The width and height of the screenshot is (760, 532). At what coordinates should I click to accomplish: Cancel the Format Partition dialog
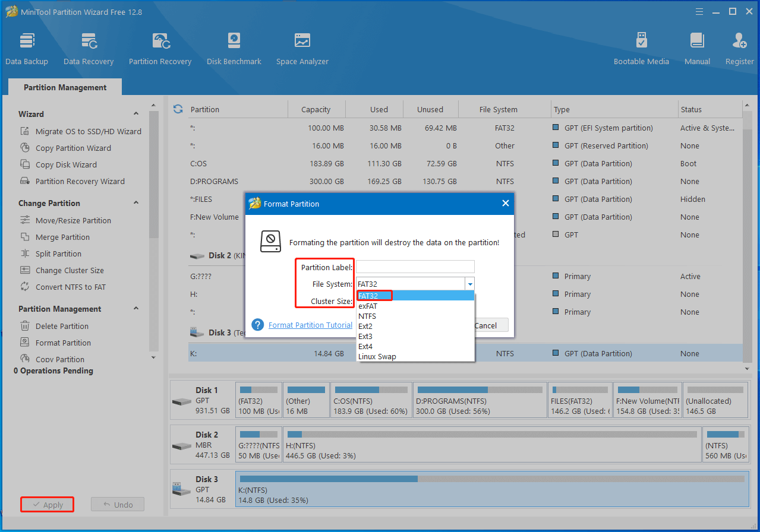(490, 325)
